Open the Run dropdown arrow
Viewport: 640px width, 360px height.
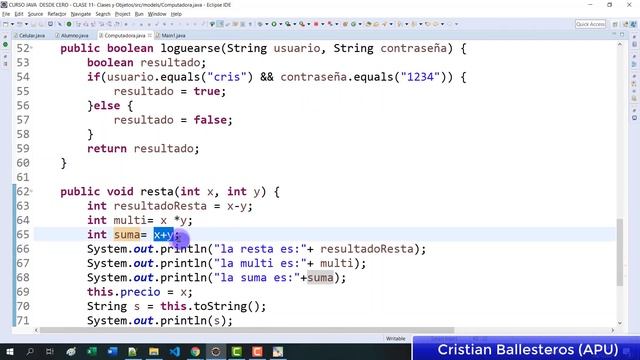(x=280, y=24)
